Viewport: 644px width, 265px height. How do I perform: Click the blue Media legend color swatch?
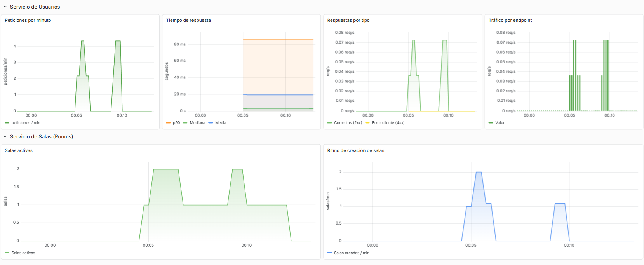click(x=211, y=123)
